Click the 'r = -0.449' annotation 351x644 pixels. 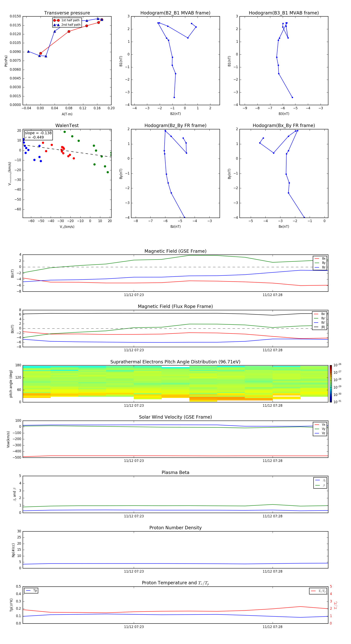[x=35, y=137]
